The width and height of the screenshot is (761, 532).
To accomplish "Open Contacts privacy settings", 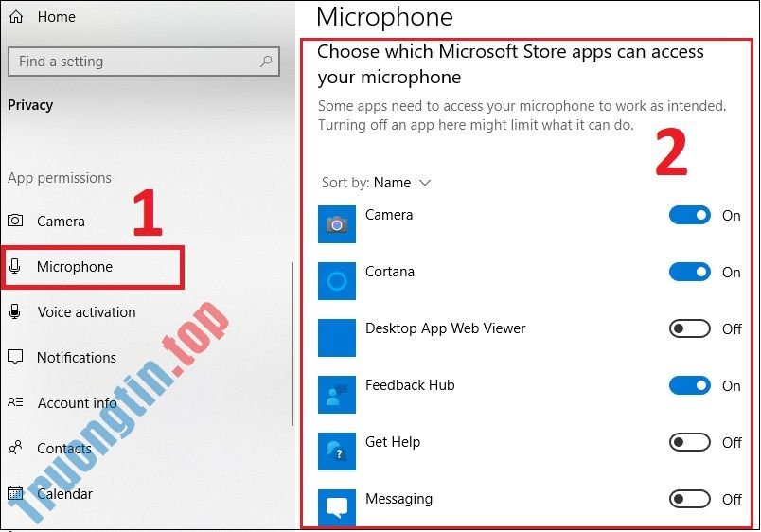I will point(64,448).
